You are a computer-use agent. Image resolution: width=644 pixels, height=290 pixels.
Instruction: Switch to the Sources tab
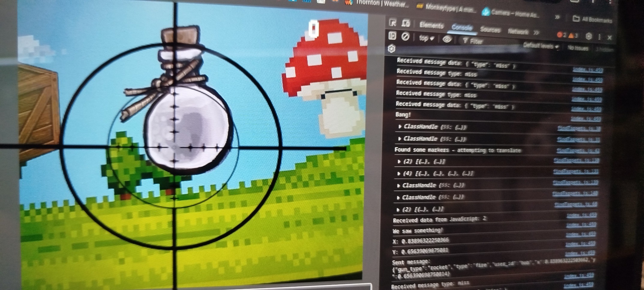pos(490,29)
